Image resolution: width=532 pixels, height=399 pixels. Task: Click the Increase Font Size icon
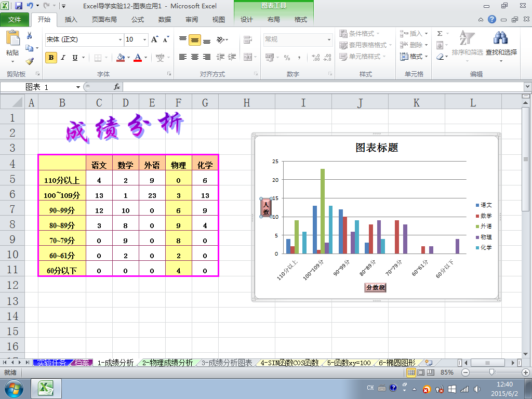click(x=155, y=39)
